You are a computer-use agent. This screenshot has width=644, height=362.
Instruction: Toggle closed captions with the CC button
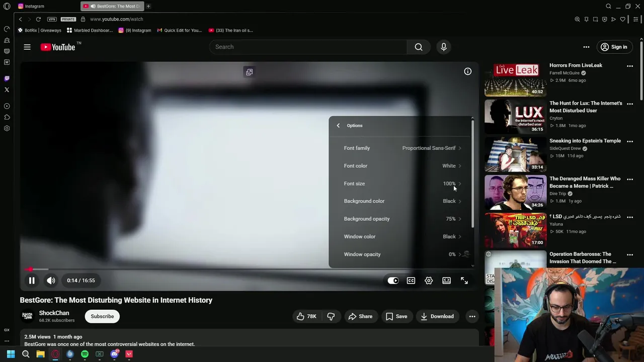pyautogui.click(x=411, y=281)
